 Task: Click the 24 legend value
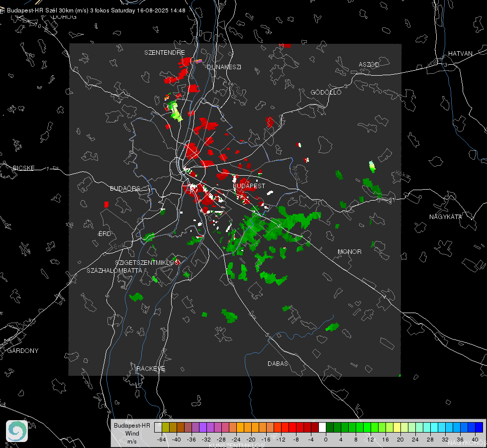coord(415,440)
